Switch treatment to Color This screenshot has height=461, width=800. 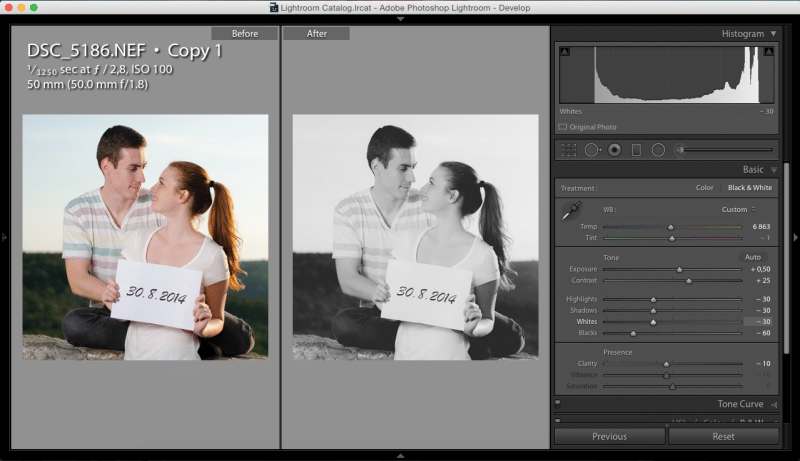tap(704, 188)
